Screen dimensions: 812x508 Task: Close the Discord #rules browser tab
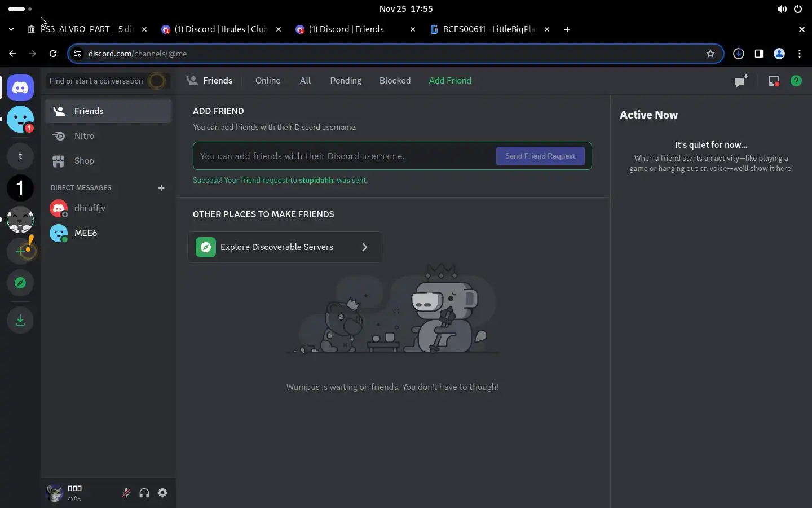(x=279, y=29)
